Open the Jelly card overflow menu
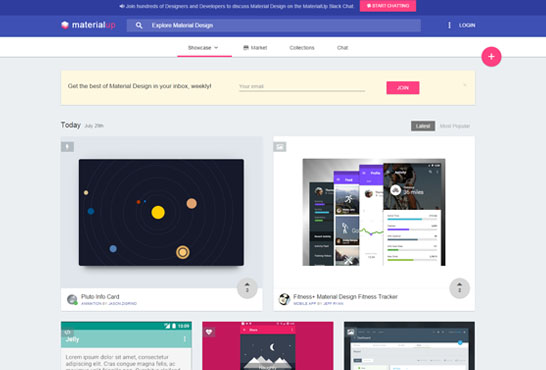 coord(185,339)
